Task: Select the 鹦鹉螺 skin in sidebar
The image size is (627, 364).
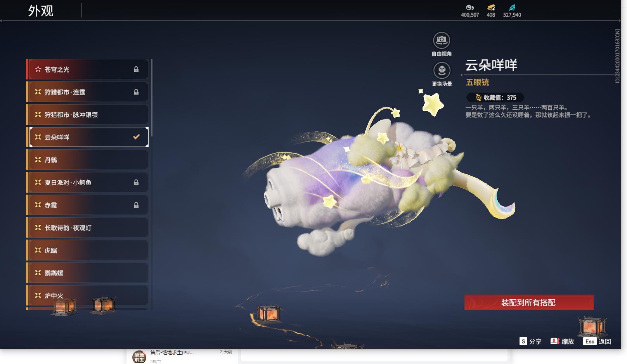Action: pos(87,273)
